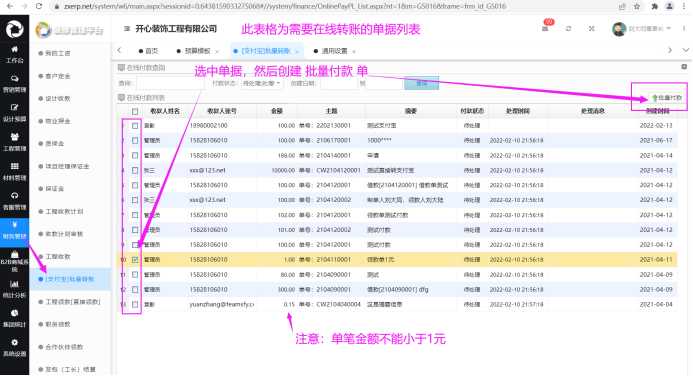Viewport: 693px width, 376px height.
Task: Toggle fullscreen with the expand arrows icon
Action: [x=591, y=28]
